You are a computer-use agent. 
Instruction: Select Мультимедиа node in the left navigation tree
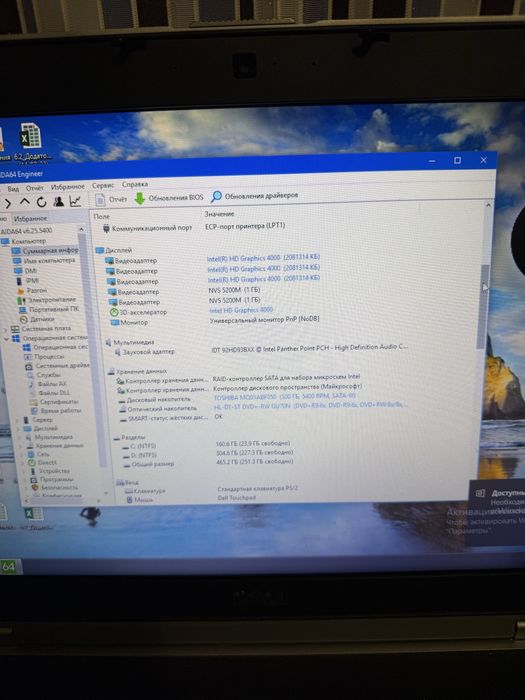48,437
